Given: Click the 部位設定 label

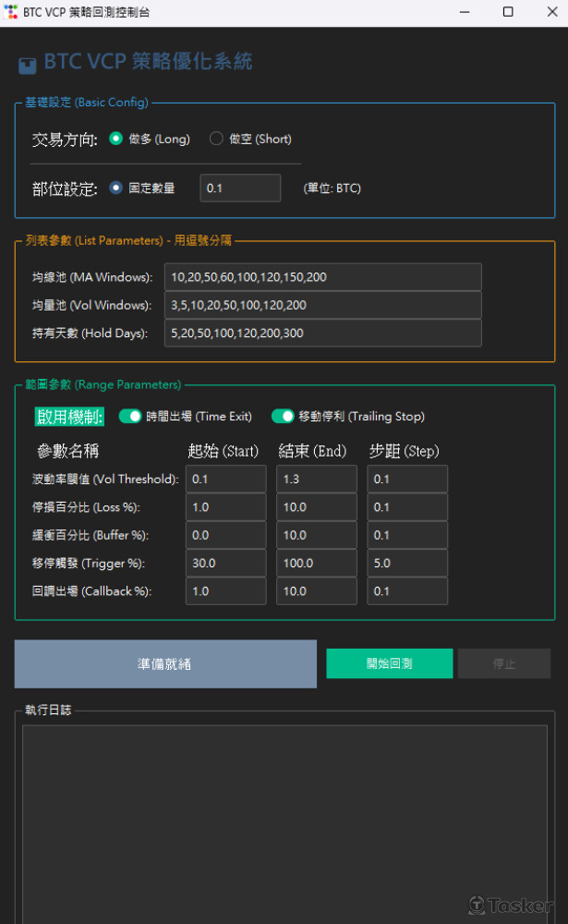Looking at the screenshot, I should (x=65, y=188).
